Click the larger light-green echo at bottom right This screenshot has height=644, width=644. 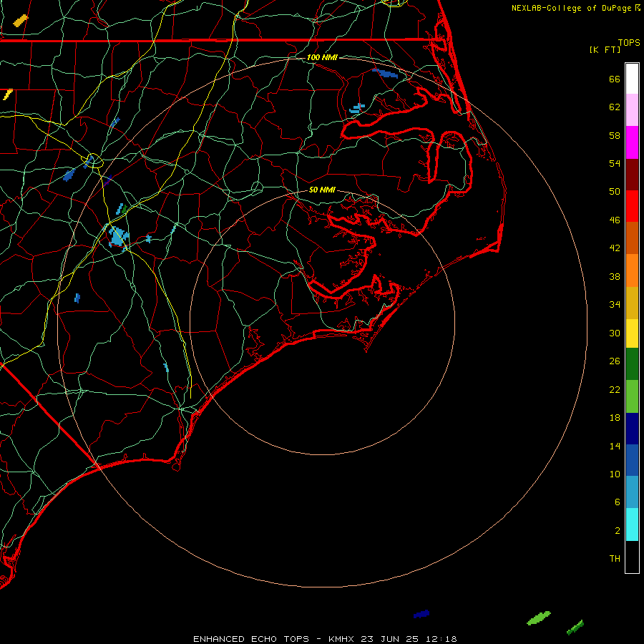pos(538,618)
